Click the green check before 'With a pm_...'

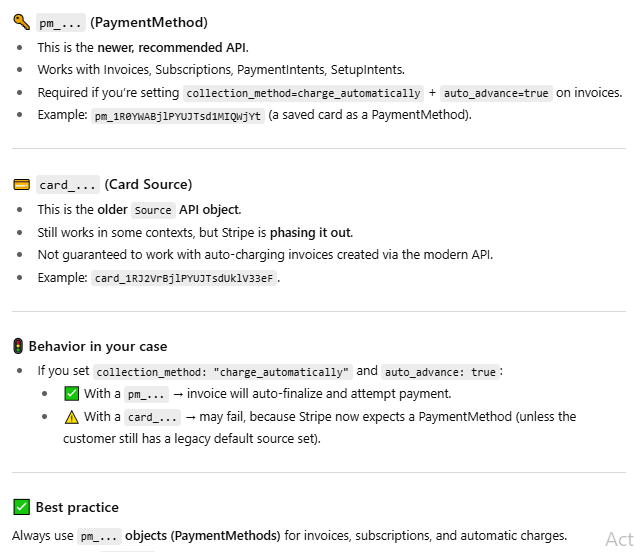click(x=71, y=394)
